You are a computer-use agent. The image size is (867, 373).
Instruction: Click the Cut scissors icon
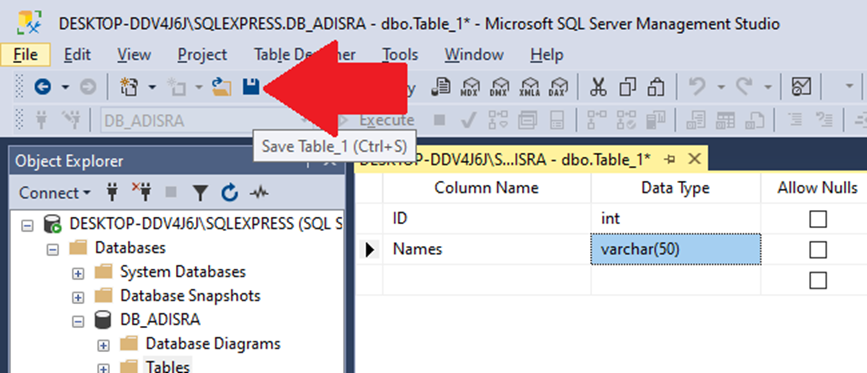598,87
